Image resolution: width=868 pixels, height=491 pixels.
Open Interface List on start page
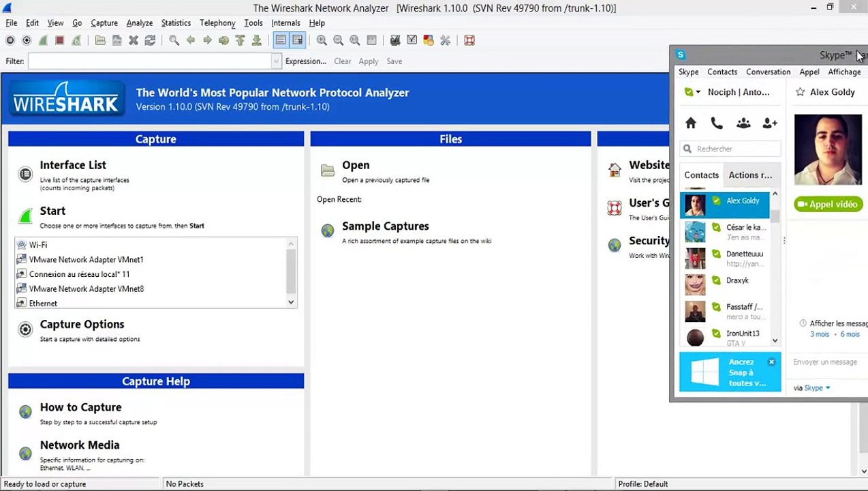73,165
